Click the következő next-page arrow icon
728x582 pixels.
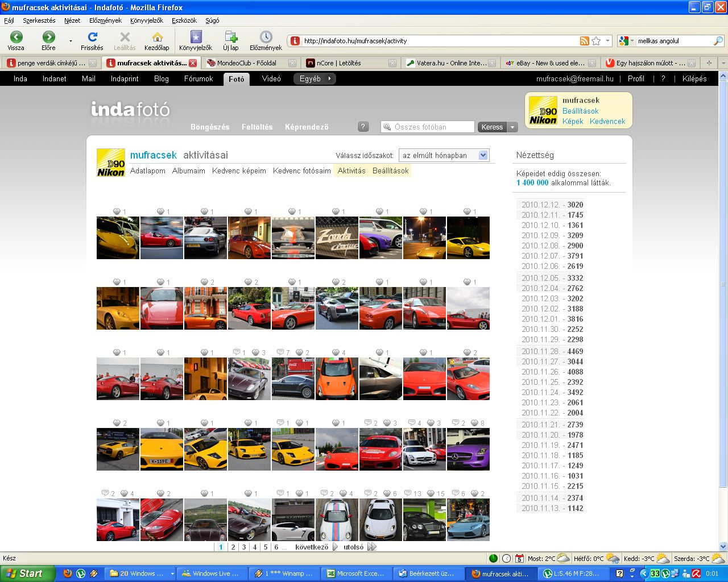335,547
